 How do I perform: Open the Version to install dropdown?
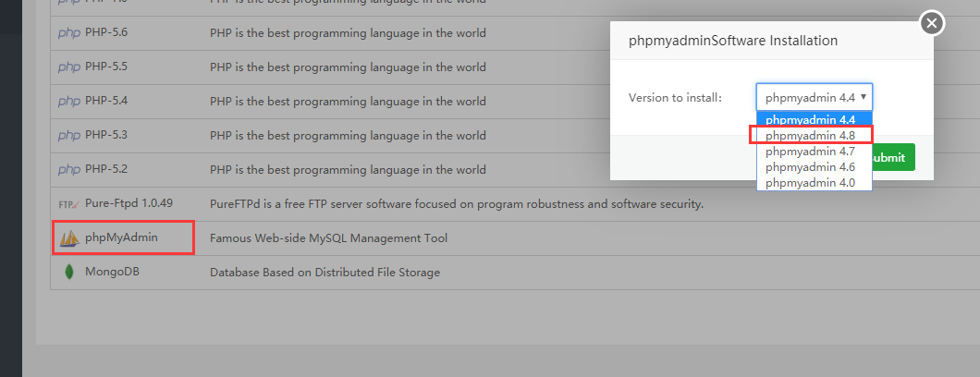814,97
